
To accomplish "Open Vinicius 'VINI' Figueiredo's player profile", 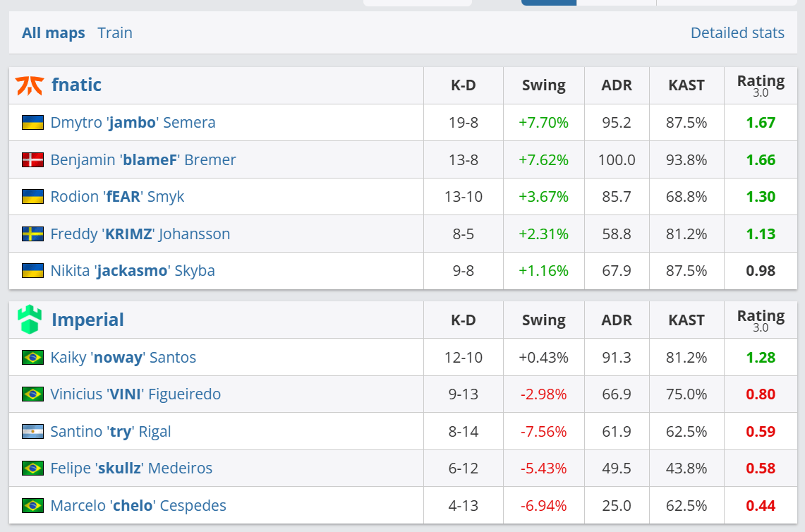I will (135, 394).
